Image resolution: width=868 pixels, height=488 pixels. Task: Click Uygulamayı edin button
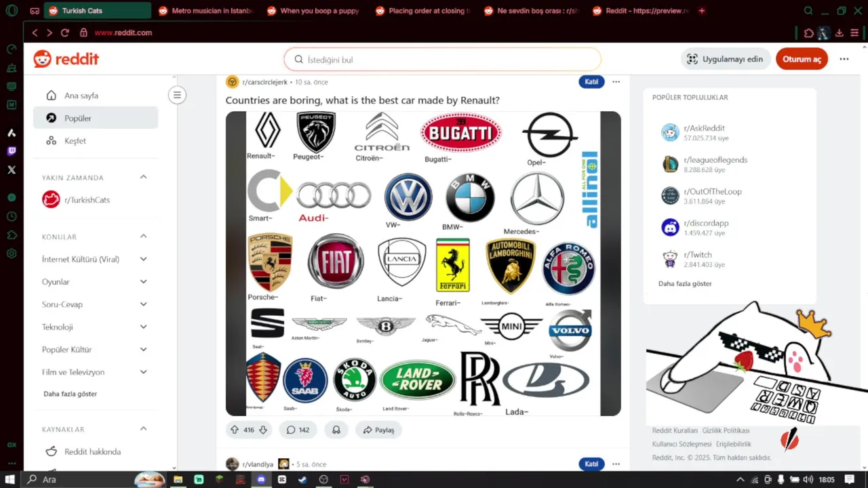[x=726, y=59]
